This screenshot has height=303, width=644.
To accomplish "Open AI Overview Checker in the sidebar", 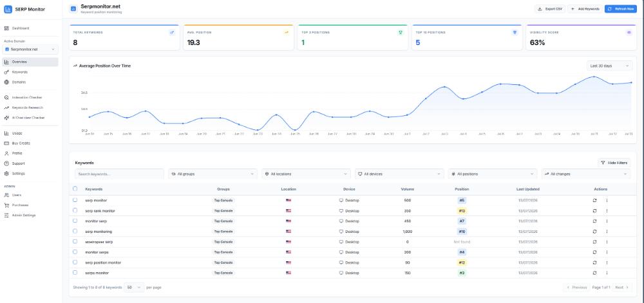I will 30,118.
